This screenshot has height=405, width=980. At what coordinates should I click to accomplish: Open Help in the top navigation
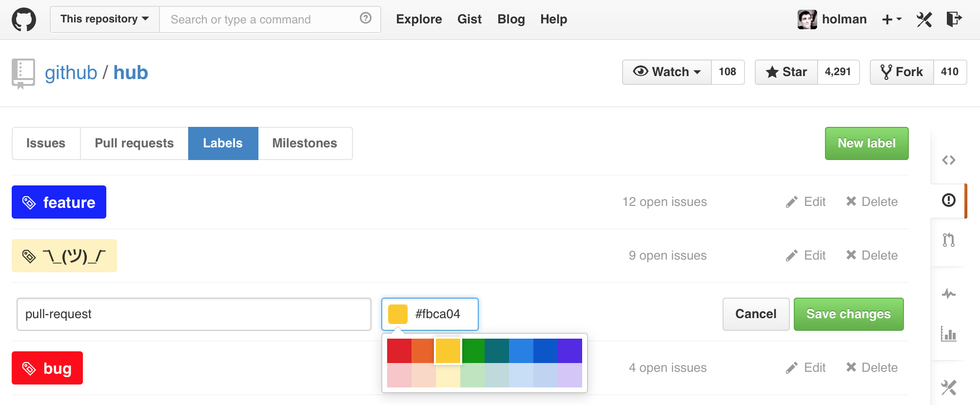[554, 20]
